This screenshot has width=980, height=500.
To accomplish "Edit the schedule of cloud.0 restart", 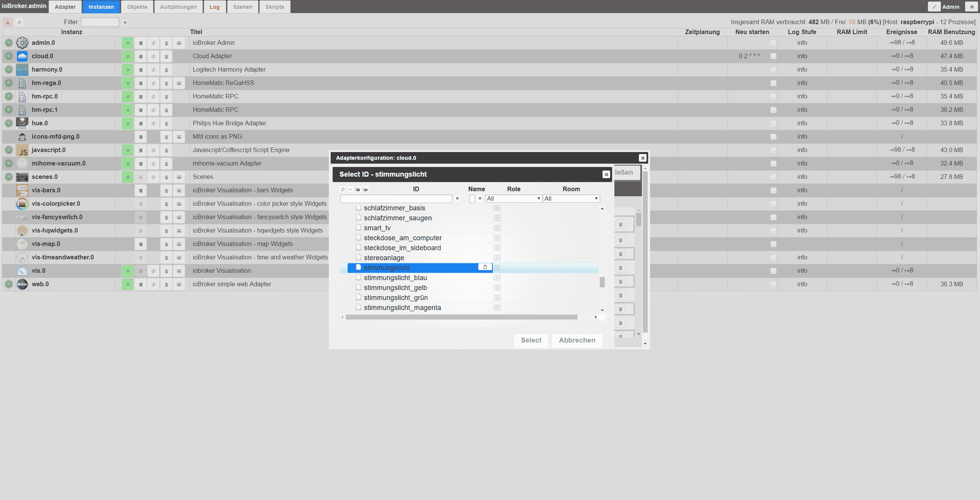I will click(773, 56).
